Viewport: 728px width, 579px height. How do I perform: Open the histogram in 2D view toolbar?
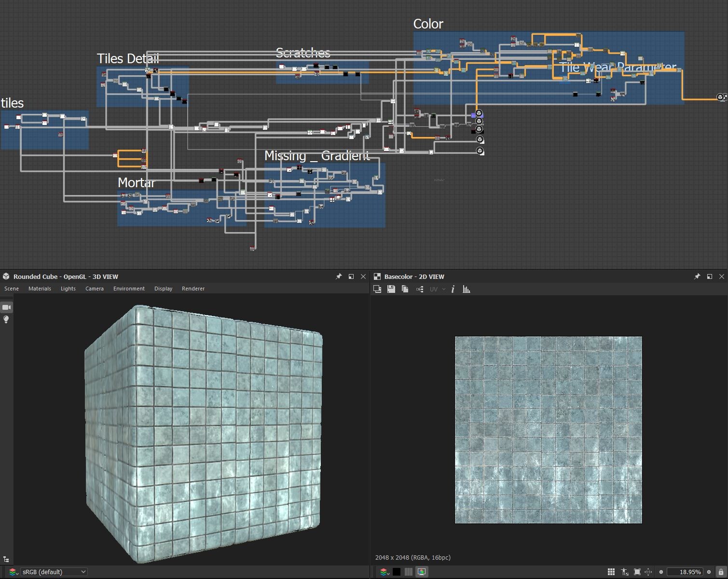(x=466, y=289)
